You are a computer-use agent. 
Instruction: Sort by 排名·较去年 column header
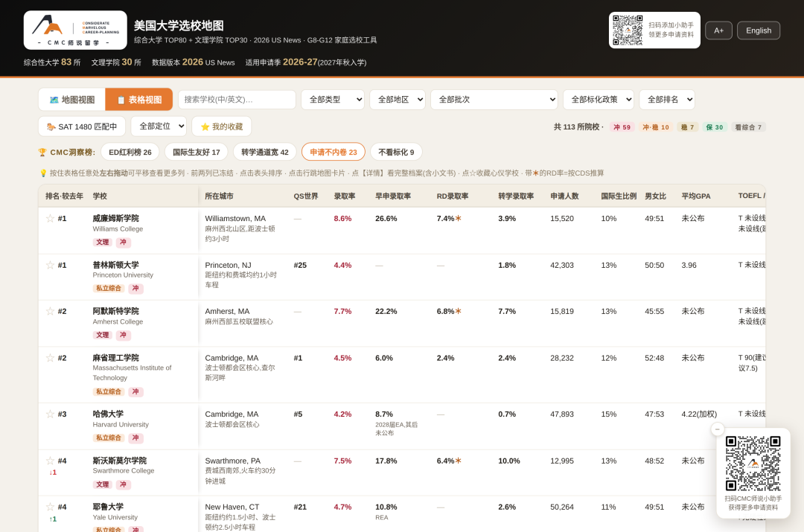point(64,196)
